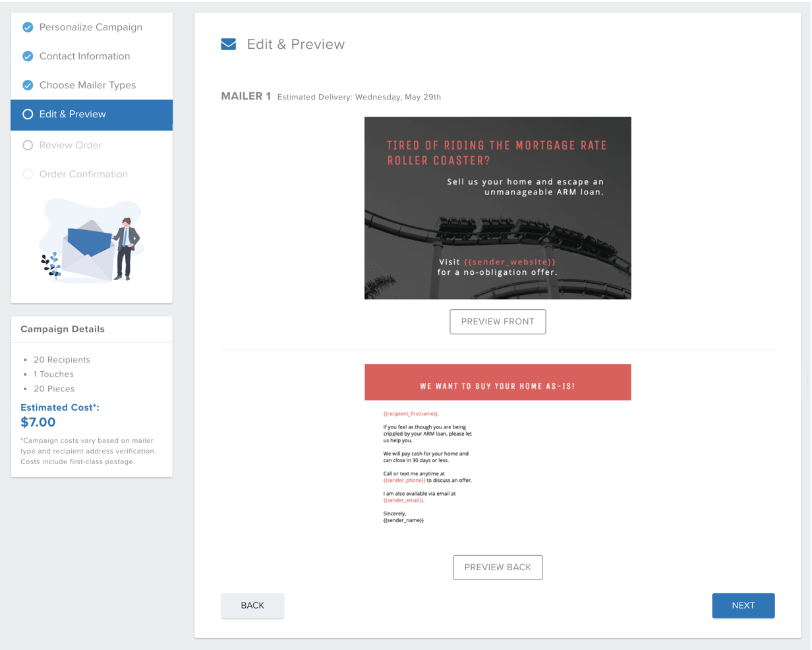Click the Estimated Delivery Wednesday, May 29th text
This screenshot has width=812, height=650.
(x=359, y=97)
